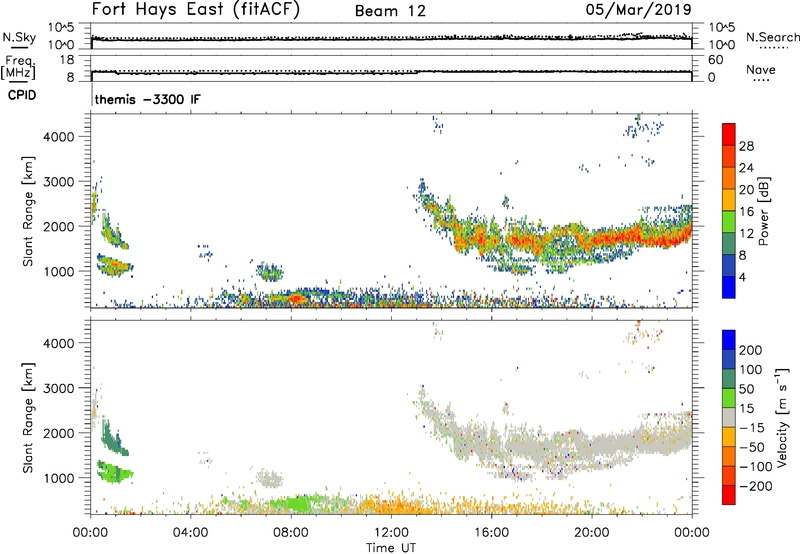This screenshot has width=800, height=554.
Task: Click the "18" frequency axis label
Action: [x=67, y=60]
